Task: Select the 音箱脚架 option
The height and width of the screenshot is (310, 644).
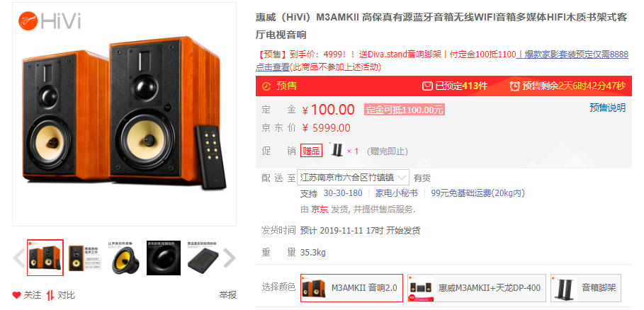Action: pos(586,288)
